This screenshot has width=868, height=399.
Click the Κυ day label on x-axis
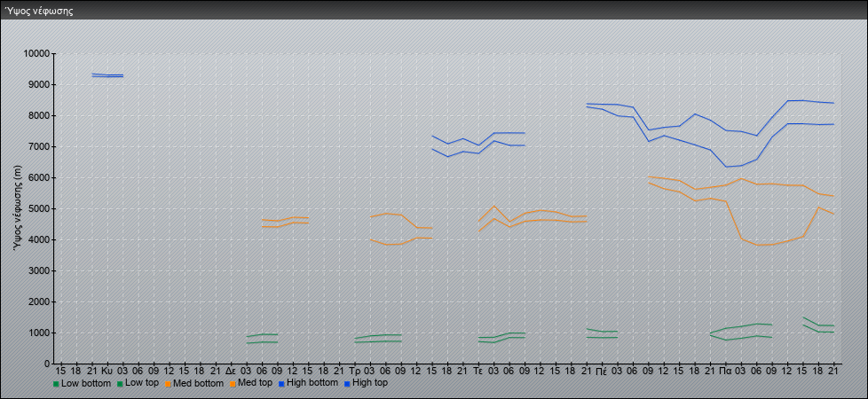pyautogui.click(x=107, y=371)
